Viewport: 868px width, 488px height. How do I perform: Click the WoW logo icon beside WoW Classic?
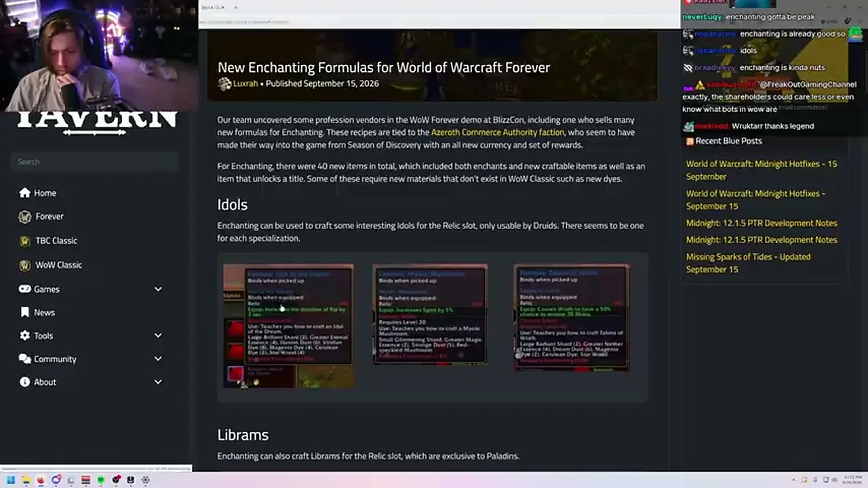tap(25, 265)
